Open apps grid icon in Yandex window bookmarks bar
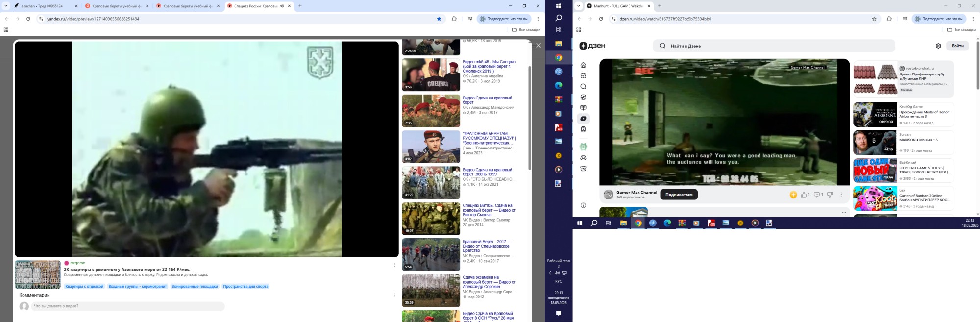 6,30
